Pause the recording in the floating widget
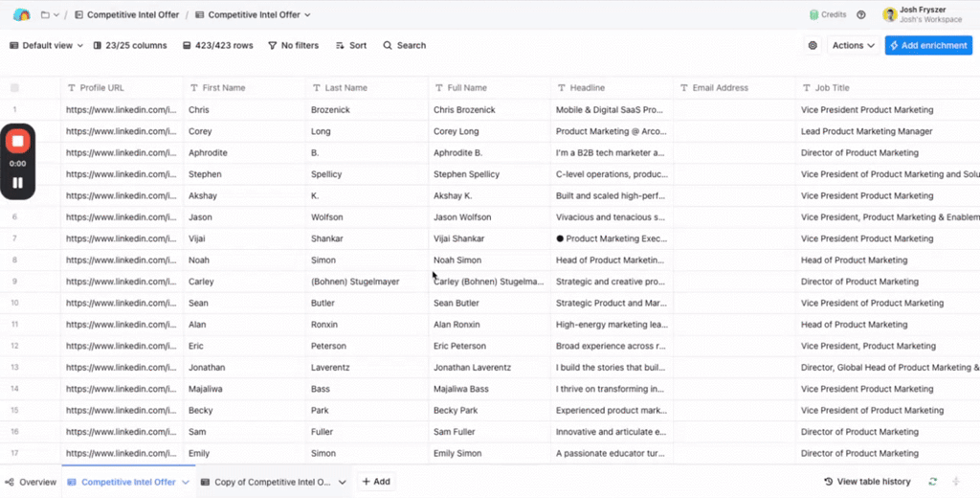This screenshot has width=980, height=498. (17, 182)
